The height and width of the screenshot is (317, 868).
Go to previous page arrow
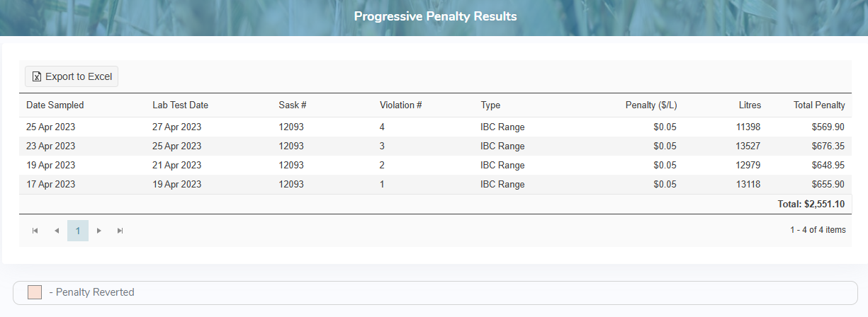(x=57, y=231)
